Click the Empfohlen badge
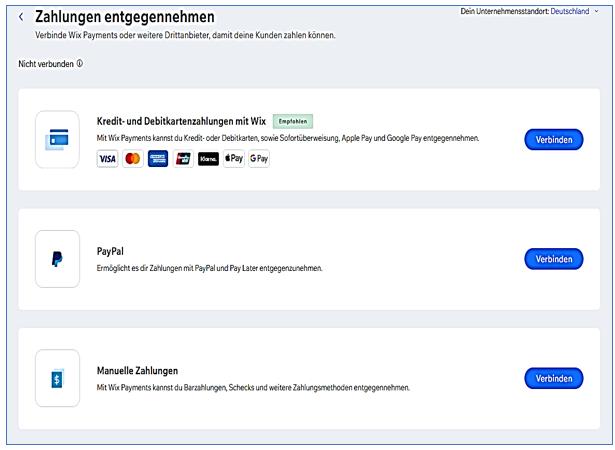615x450 pixels. (x=293, y=121)
